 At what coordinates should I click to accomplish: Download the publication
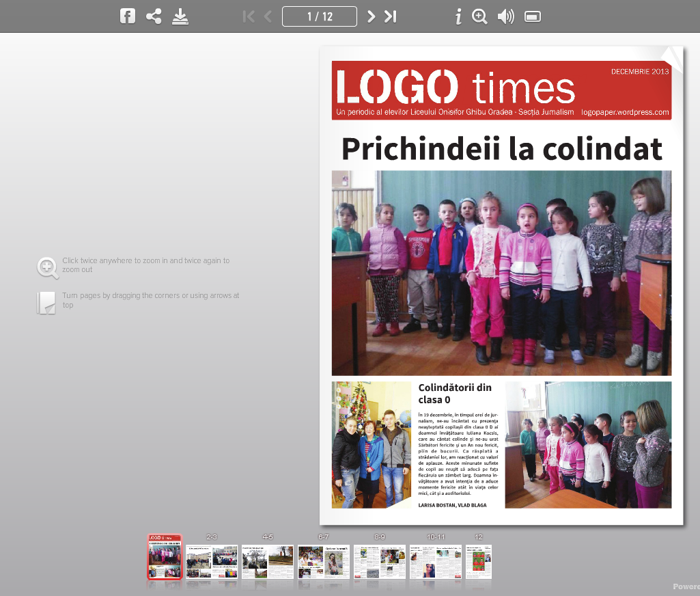coord(180,16)
